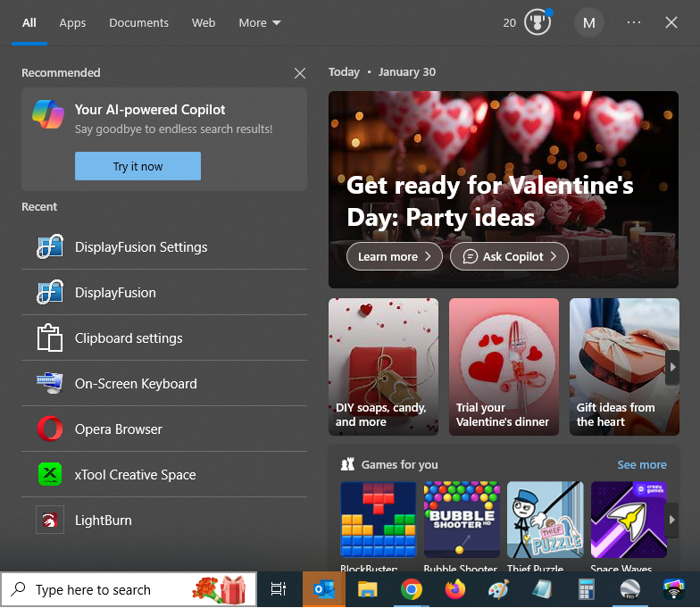
Task: Open Firefox from the taskbar
Action: pyautogui.click(x=455, y=589)
